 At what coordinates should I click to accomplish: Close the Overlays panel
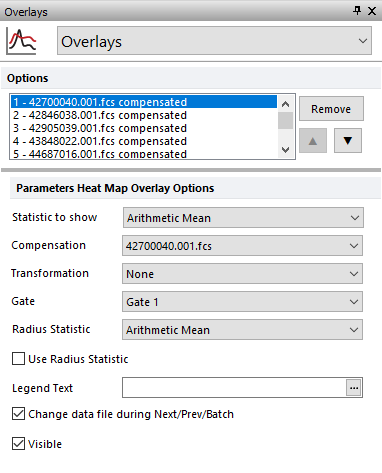point(372,11)
